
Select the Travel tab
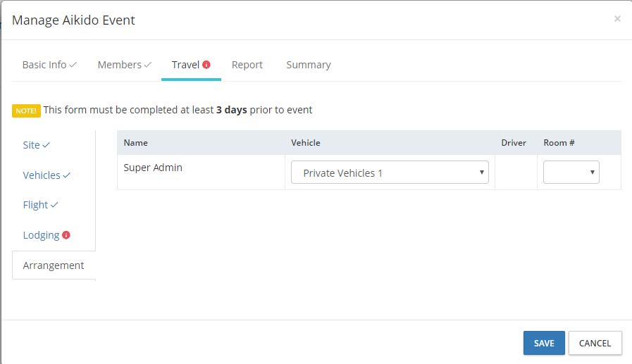[x=191, y=65]
